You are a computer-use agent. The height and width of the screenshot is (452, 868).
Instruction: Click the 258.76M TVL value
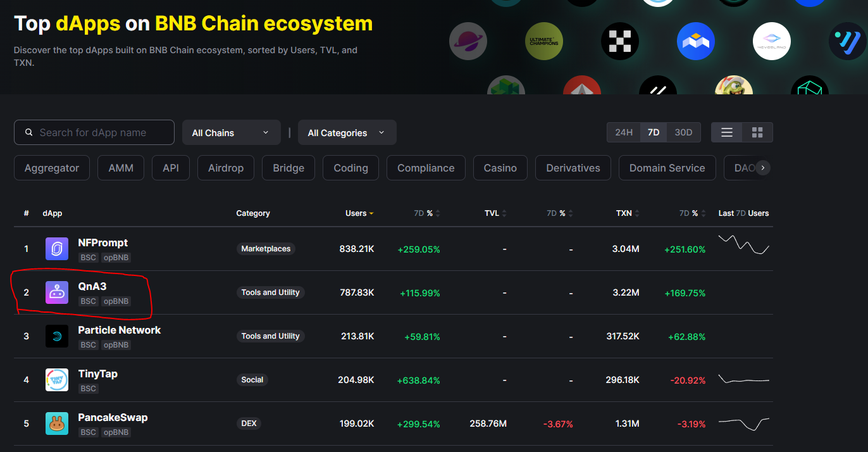click(x=488, y=424)
